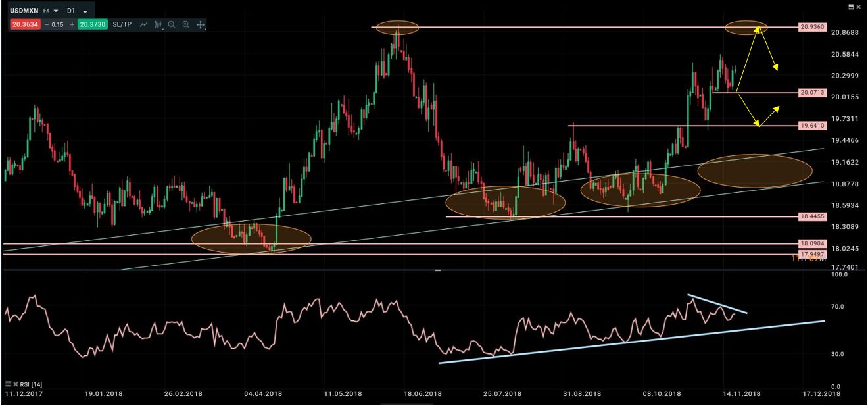Select the 17.9497 horizontal level label
868x406 pixels.
[813, 253]
